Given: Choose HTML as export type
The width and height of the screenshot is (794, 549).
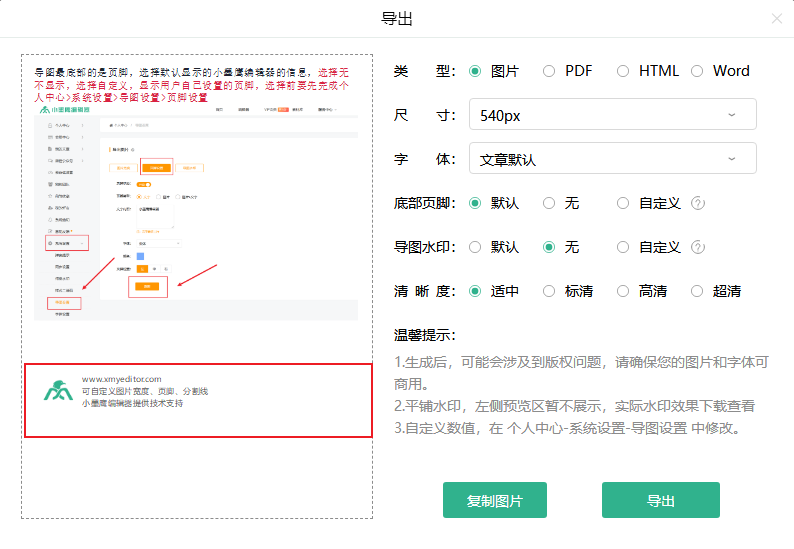Looking at the screenshot, I should pyautogui.click(x=623, y=71).
